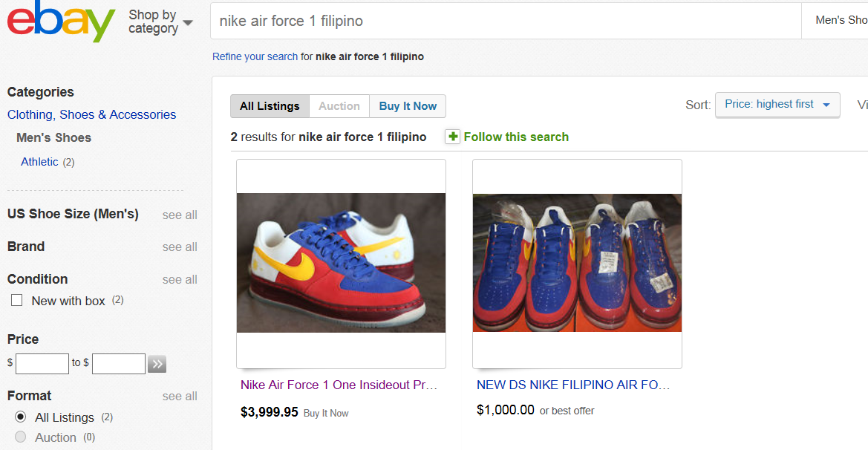Select the All Listings tab
Viewport: 868px width, 450px height.
tap(270, 106)
